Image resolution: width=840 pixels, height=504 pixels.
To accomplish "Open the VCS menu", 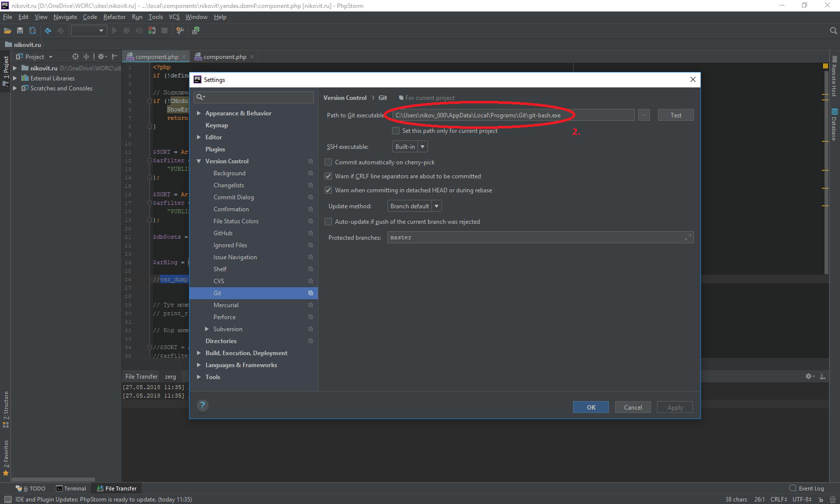I will [x=174, y=17].
